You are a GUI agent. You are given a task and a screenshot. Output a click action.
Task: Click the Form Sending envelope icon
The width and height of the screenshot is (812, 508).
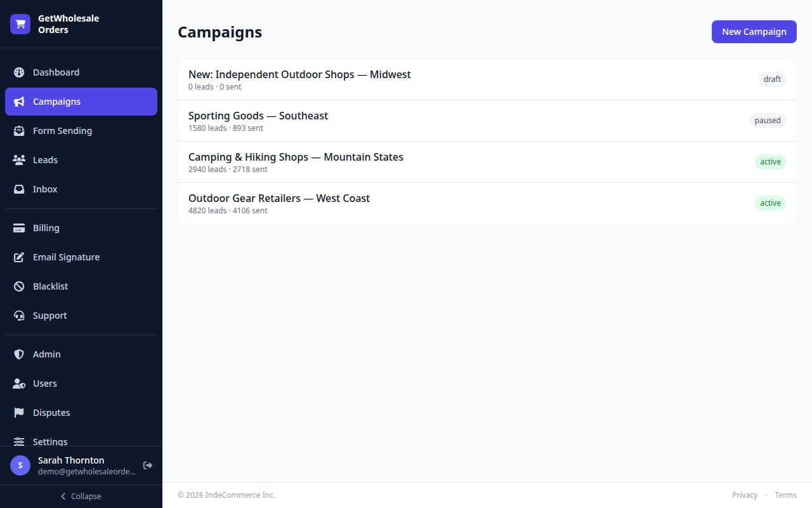(19, 131)
